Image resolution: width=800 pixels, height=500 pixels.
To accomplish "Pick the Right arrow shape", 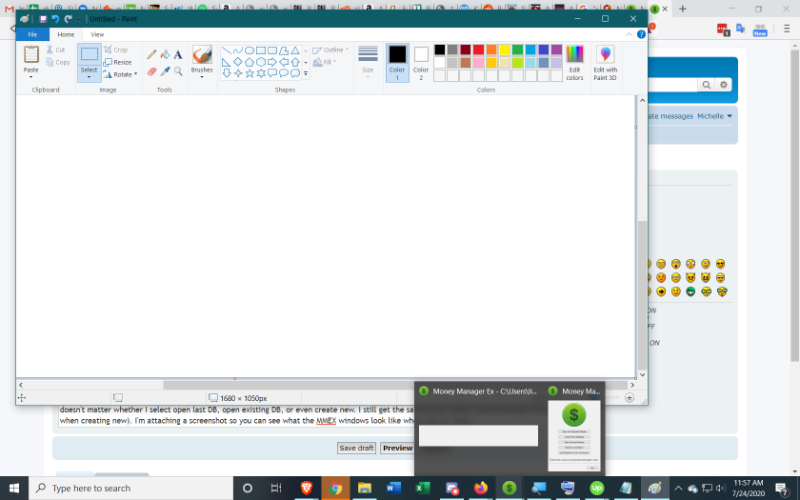I will coord(272,62).
